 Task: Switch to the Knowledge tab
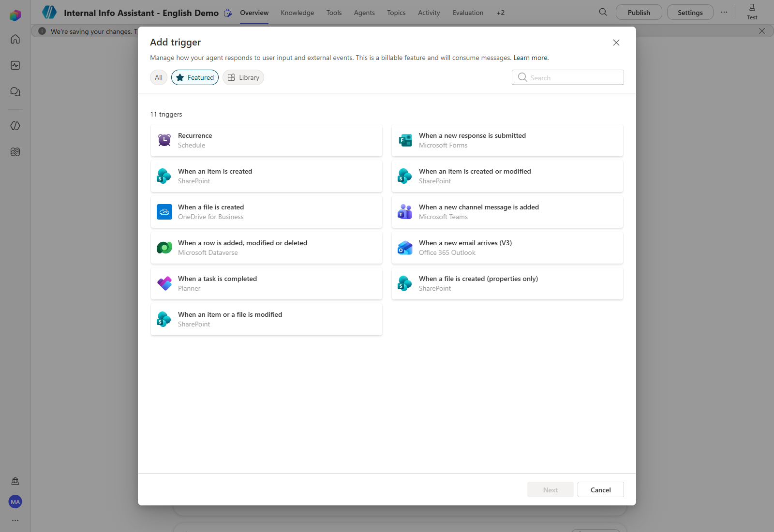pos(298,13)
